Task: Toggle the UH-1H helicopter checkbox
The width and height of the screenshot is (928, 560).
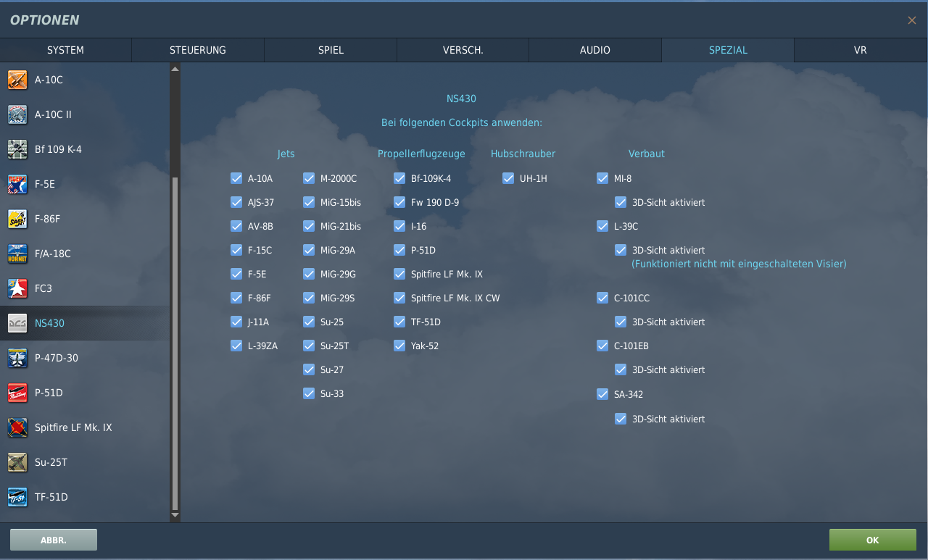Action: click(x=508, y=178)
